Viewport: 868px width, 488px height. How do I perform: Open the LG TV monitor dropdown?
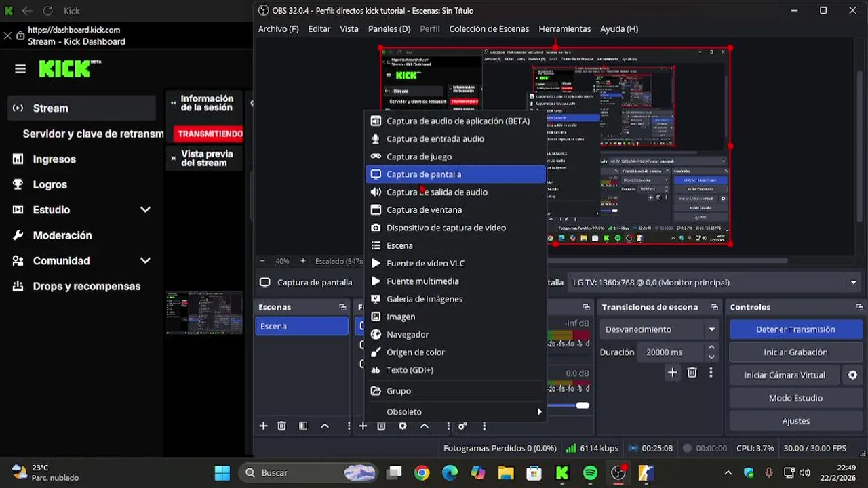713,282
